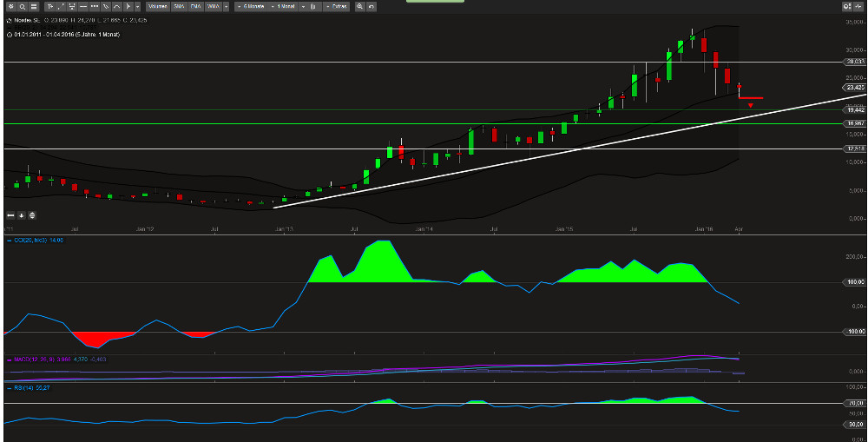Click the white ascending trend line

570,150
